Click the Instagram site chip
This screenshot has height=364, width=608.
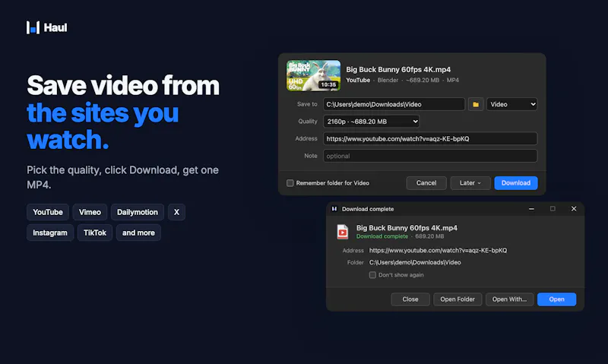(x=50, y=233)
